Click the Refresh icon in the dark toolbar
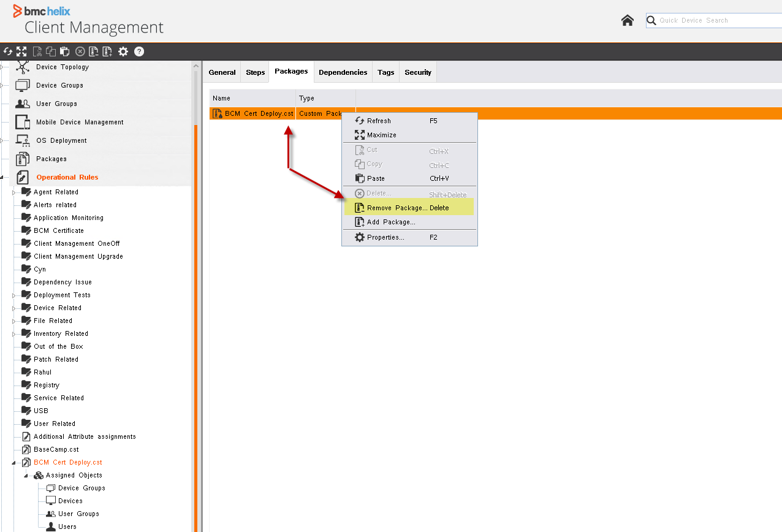 8,51
